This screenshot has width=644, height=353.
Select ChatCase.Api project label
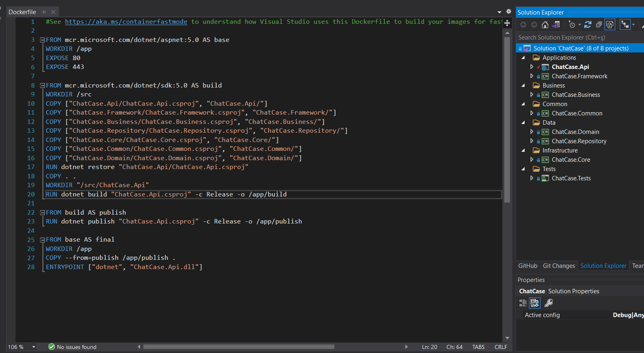tap(571, 67)
